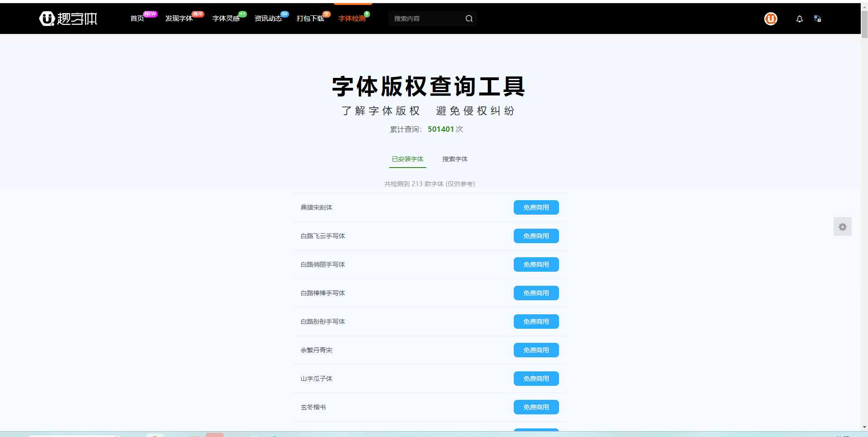Click the 趣字体 site logo
This screenshot has width=868, height=437.
point(68,19)
